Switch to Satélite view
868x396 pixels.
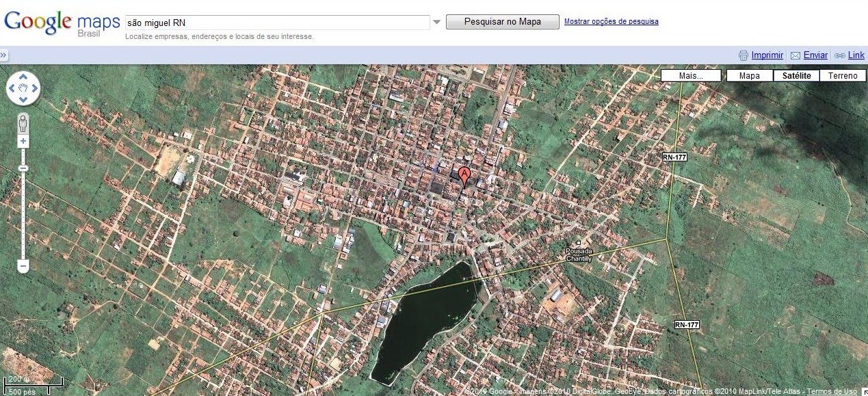click(796, 76)
